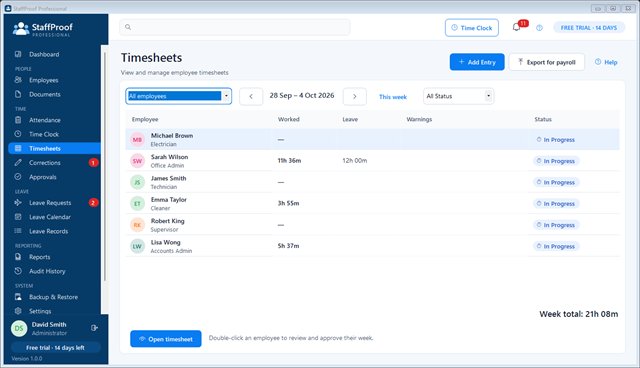Screen dimensions: 640x368
Task: Click the Leave Calendar icon
Action: (x=18, y=217)
